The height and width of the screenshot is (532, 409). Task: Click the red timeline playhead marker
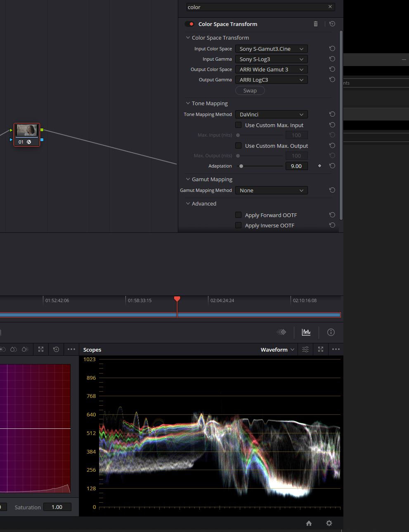tap(177, 299)
